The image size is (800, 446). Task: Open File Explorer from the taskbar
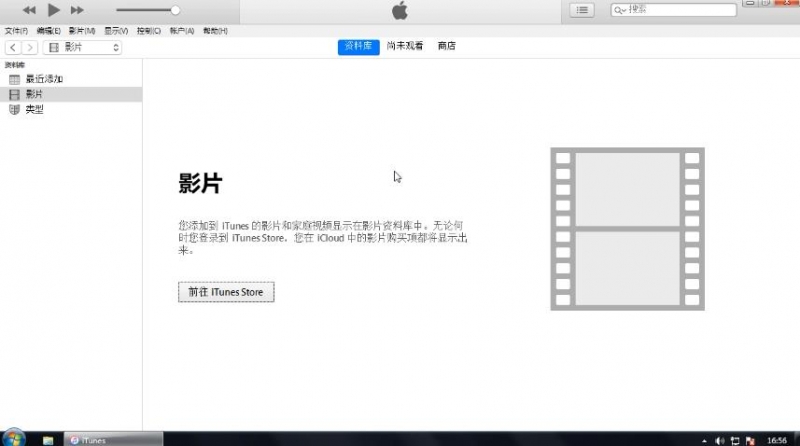click(x=48, y=440)
